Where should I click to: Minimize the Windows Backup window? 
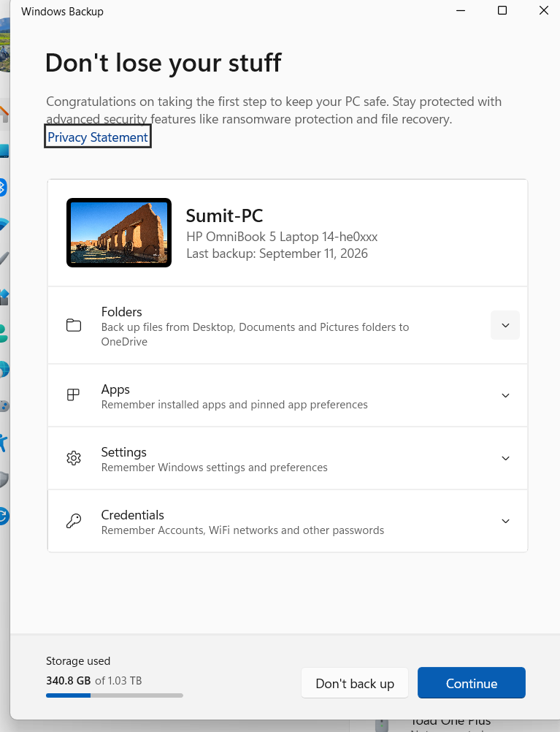[x=461, y=10]
